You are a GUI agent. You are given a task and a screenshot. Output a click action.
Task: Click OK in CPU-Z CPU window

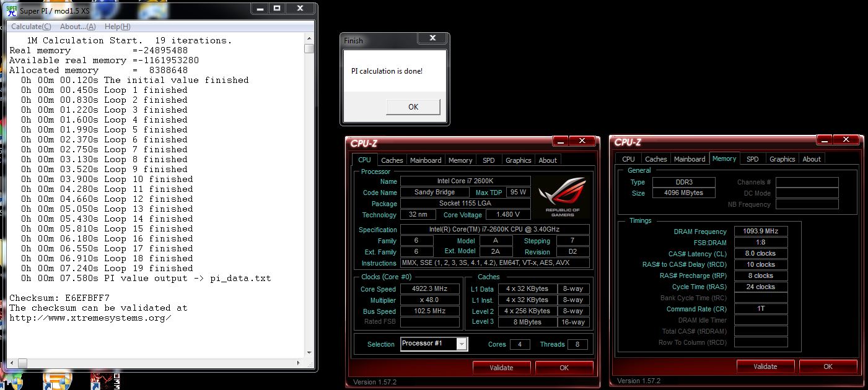click(x=564, y=368)
